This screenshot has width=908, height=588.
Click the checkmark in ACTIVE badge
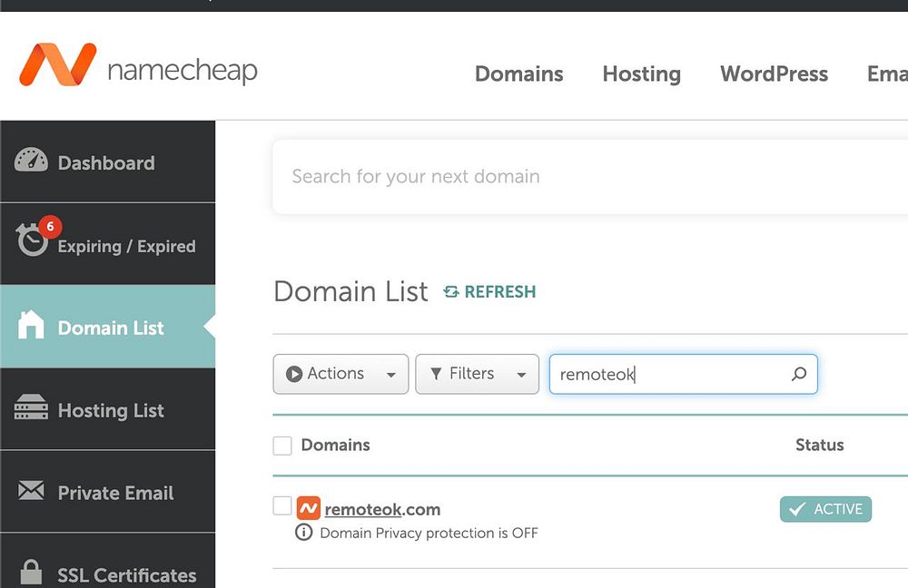tap(797, 509)
